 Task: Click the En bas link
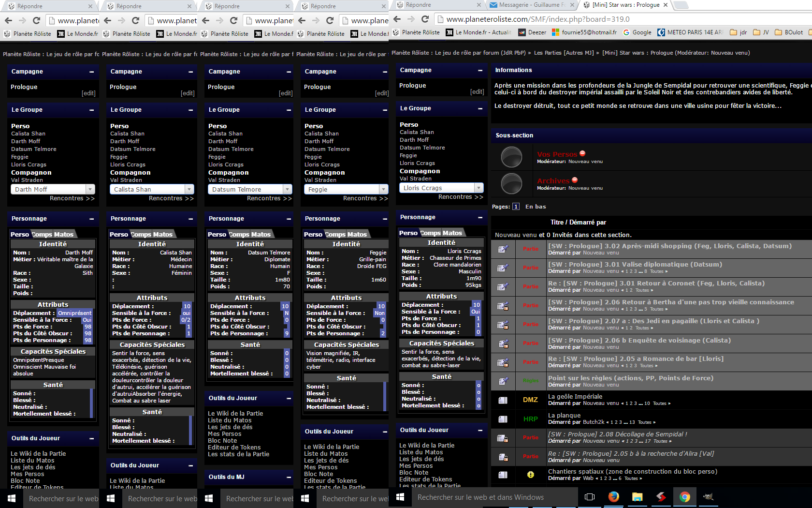click(x=536, y=207)
